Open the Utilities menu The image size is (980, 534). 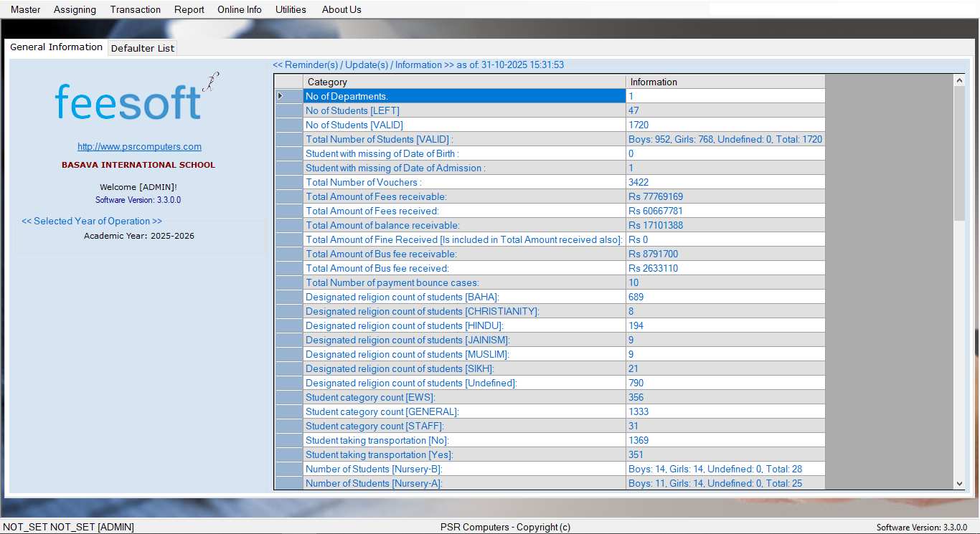(x=291, y=9)
